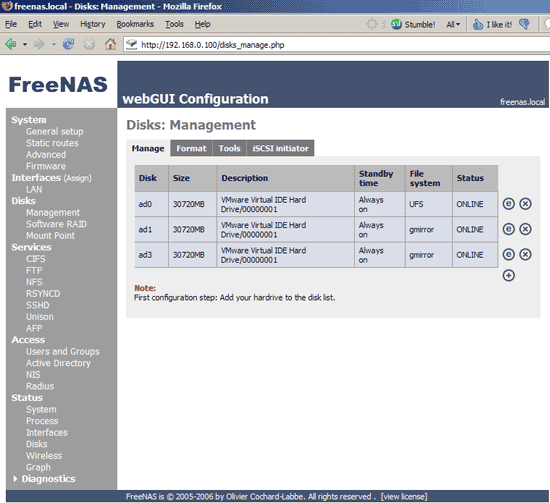
Task: Open Disks Management in sidebar
Action: coord(53,213)
